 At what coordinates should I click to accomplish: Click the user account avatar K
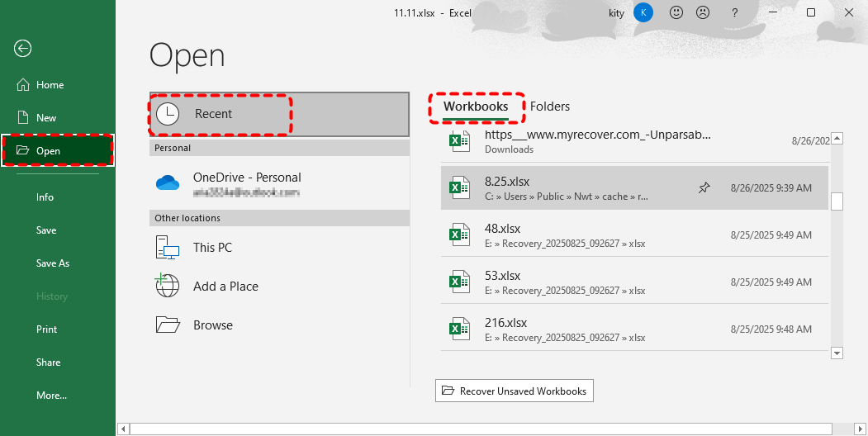point(643,13)
